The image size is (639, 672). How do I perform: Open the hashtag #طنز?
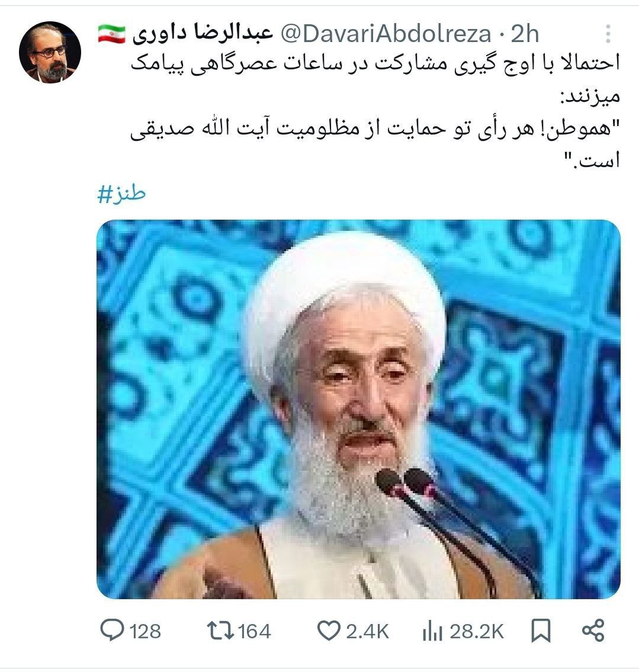click(x=122, y=194)
